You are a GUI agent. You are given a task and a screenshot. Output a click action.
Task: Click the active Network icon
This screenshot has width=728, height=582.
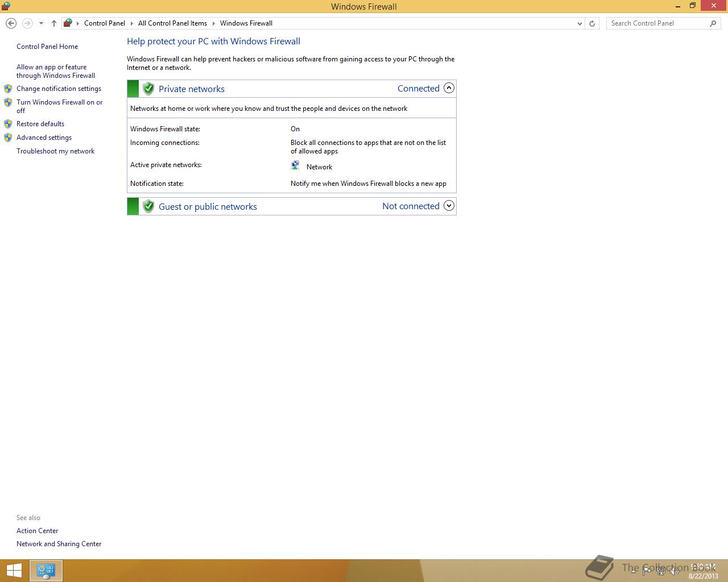coord(295,165)
